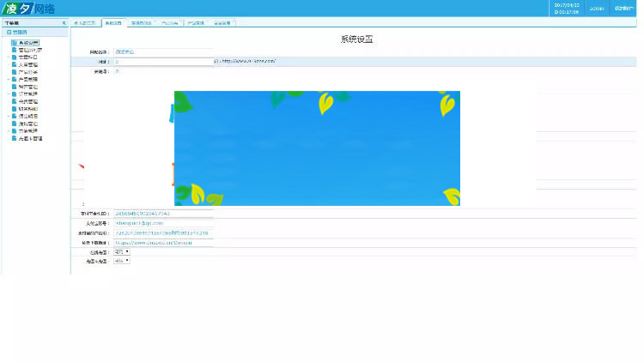Click the blue leaf banner image
Image resolution: width=644 pixels, height=362 pixels.
(317, 148)
